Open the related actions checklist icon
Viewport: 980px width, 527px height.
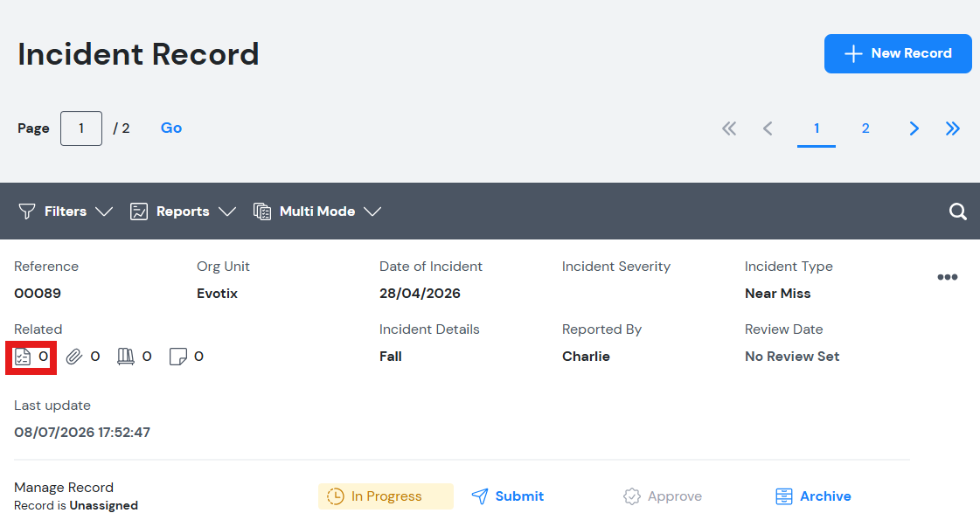coord(23,357)
